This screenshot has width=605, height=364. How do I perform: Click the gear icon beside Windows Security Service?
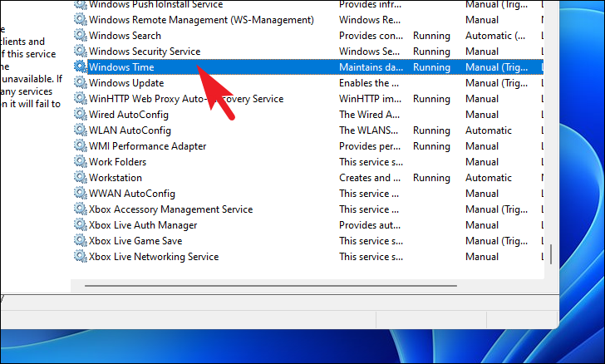81,51
